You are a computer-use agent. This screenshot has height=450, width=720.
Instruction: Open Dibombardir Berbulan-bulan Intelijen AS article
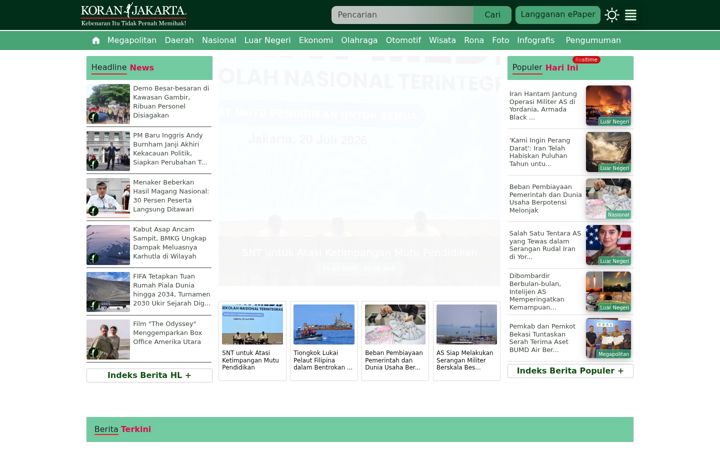coord(537,291)
